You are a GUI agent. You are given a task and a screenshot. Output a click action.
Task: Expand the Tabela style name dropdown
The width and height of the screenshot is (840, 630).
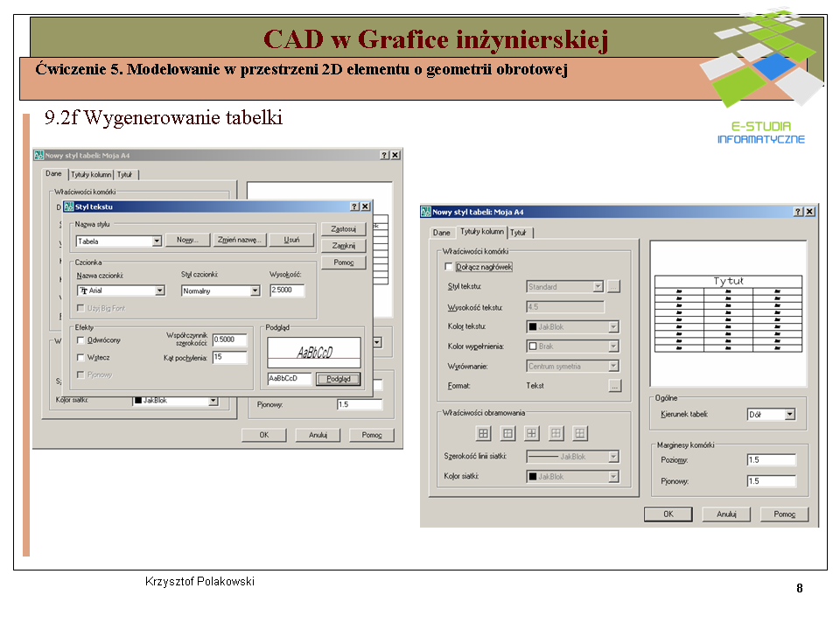(157, 241)
